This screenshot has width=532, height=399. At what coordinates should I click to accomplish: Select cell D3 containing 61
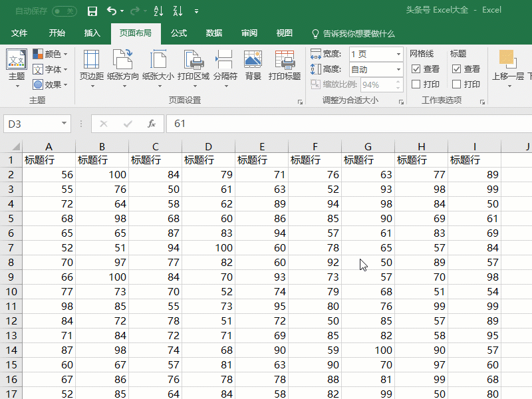click(x=208, y=189)
